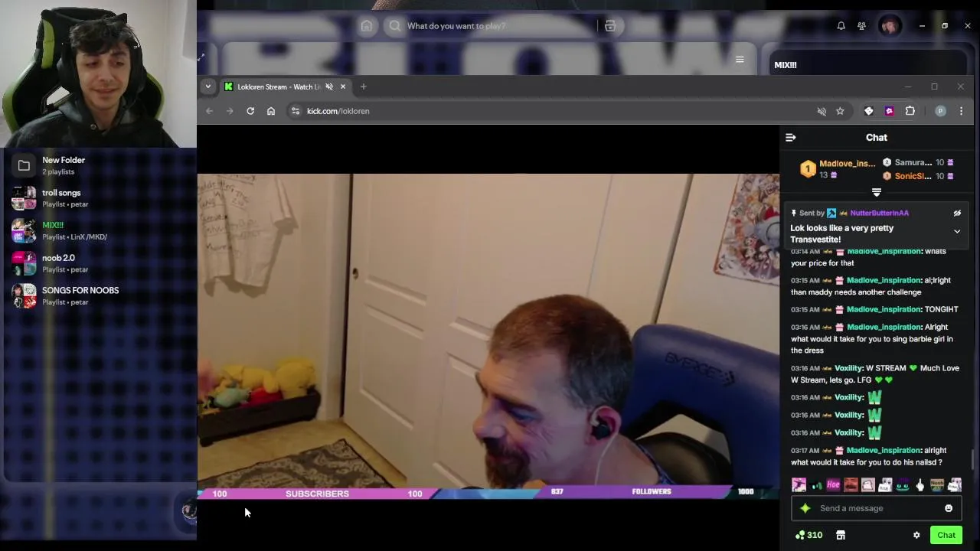This screenshot has width=980, height=551.
Task: Click the Chrome home button
Action: [x=271, y=111]
